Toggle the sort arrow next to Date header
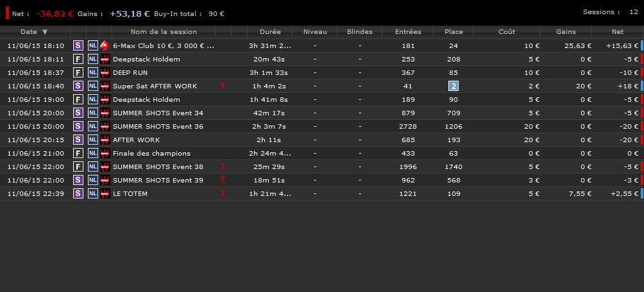Image resolution: width=644 pixels, height=292 pixels. [45, 31]
